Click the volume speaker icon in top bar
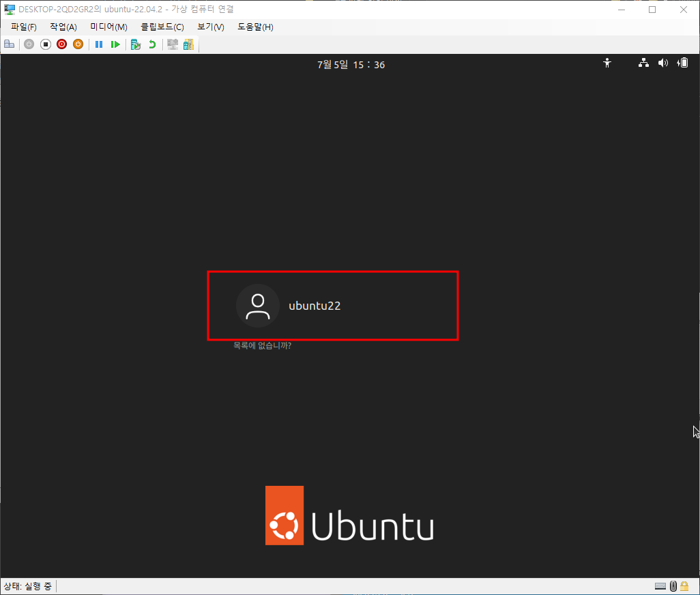This screenshot has width=700, height=595. point(663,63)
